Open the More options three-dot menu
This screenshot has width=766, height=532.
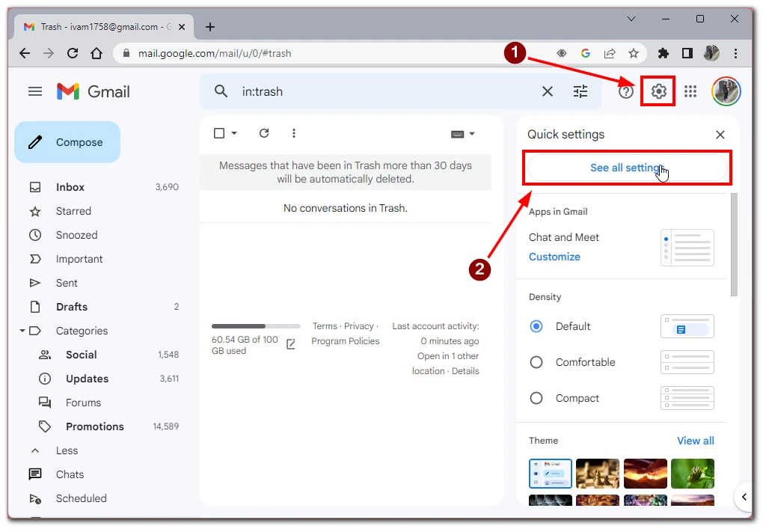click(x=293, y=133)
